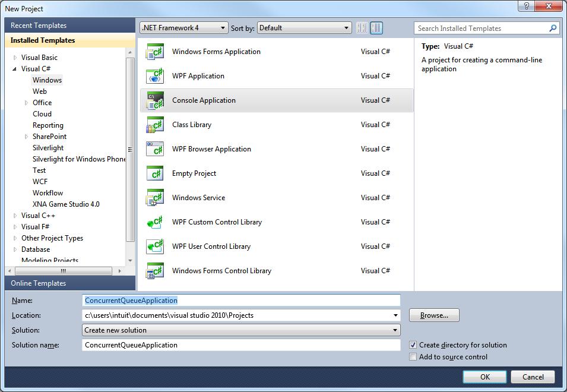Select the Test category
Screen dimensions: 567x392
(x=39, y=170)
